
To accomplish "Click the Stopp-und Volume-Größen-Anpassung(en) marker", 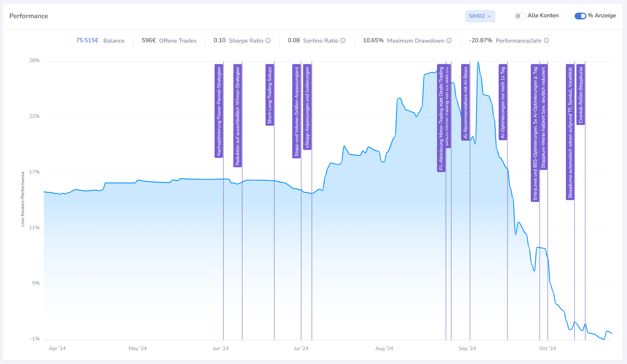I will 296,111.
